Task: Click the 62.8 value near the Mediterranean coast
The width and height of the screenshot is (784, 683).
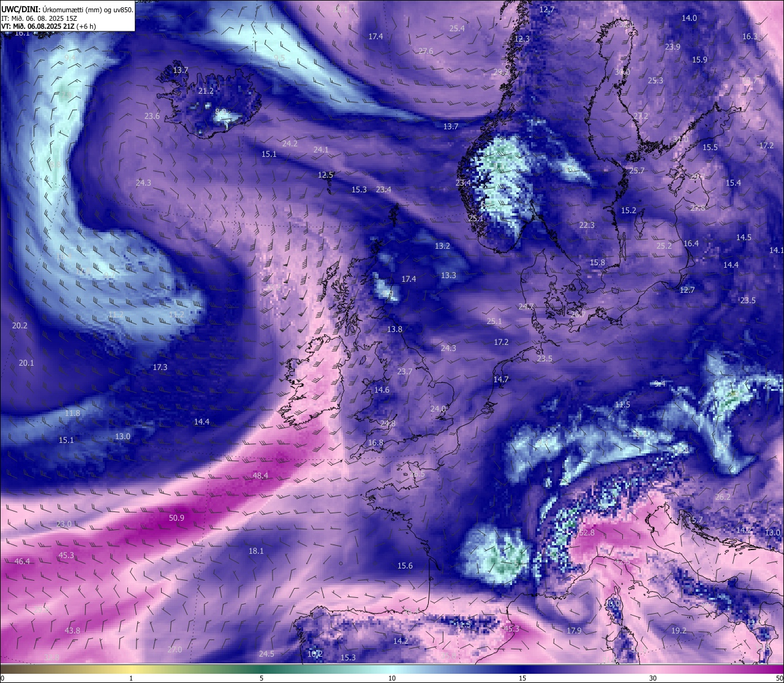Action: pyautogui.click(x=587, y=533)
